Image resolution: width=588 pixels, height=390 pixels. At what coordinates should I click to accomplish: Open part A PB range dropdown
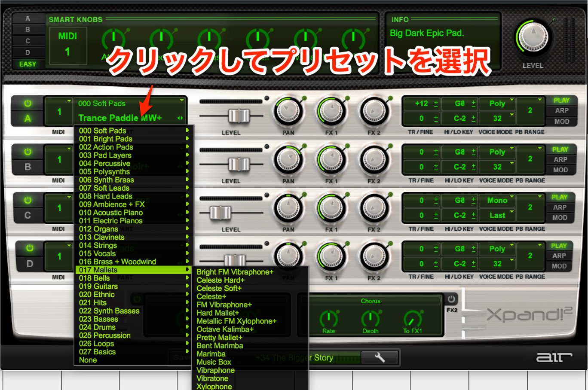(x=530, y=111)
